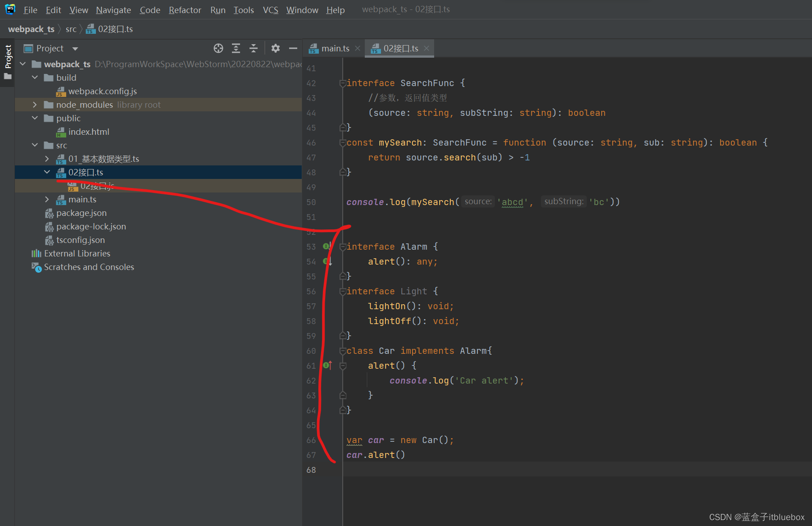Expand all items in Project panel

[236, 48]
